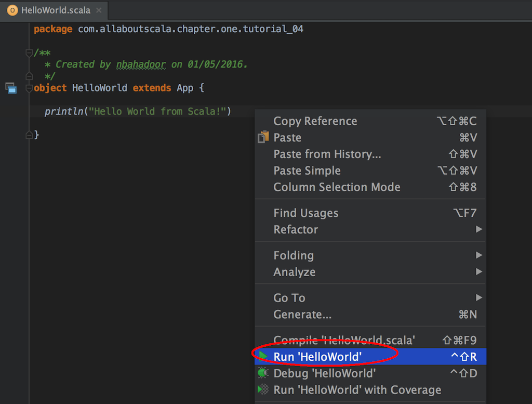Screen dimensions: 532x404
Task: Collapse the doc comment fold marker
Action: [x=29, y=53]
